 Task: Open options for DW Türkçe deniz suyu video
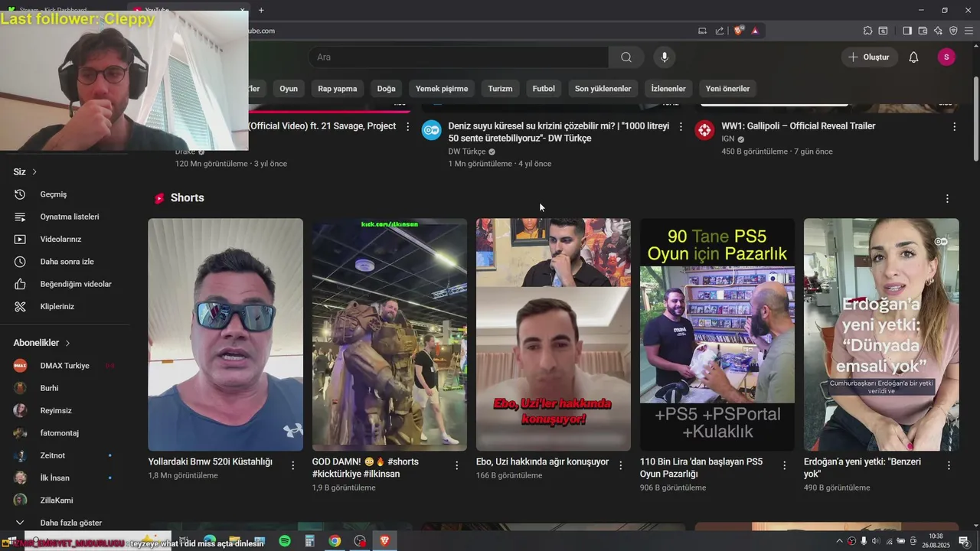click(681, 127)
